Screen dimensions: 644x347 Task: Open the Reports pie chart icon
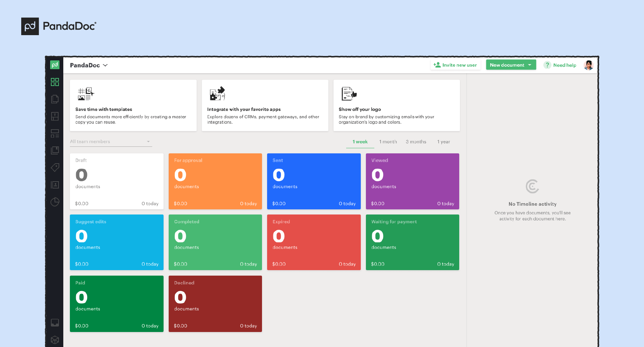(x=55, y=202)
